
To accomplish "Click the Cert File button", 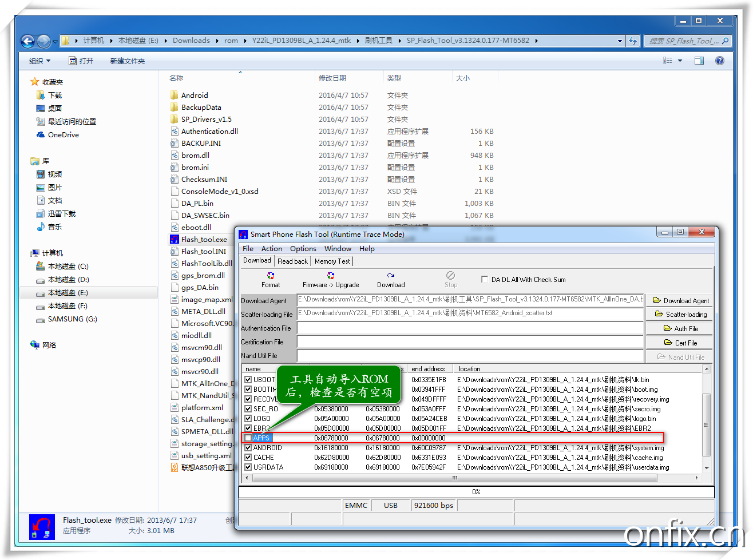I will pos(680,343).
